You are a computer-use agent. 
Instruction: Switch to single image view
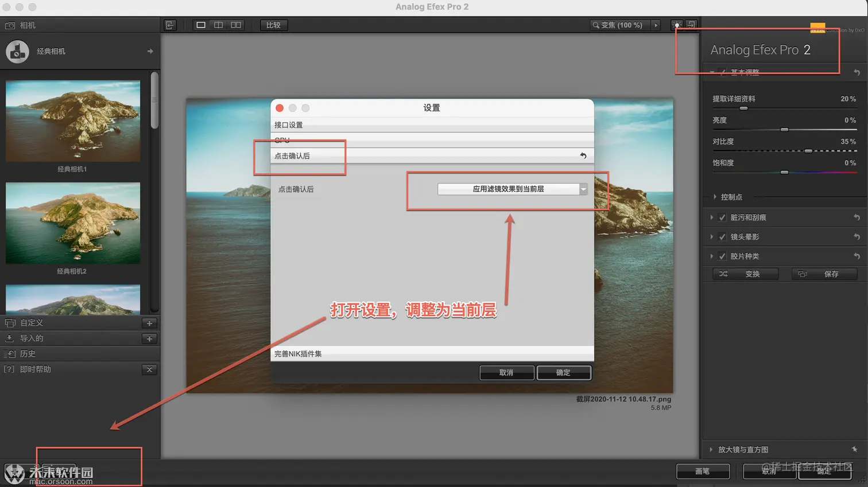(x=201, y=25)
